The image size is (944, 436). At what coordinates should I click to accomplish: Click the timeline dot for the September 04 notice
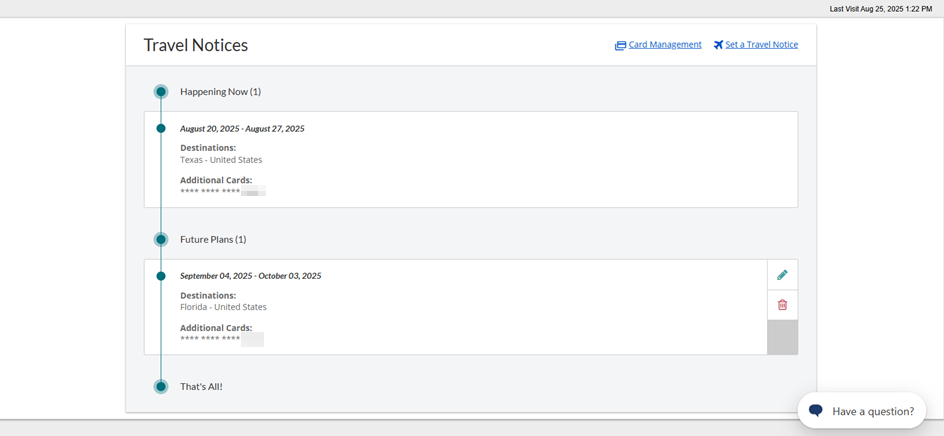(x=161, y=276)
